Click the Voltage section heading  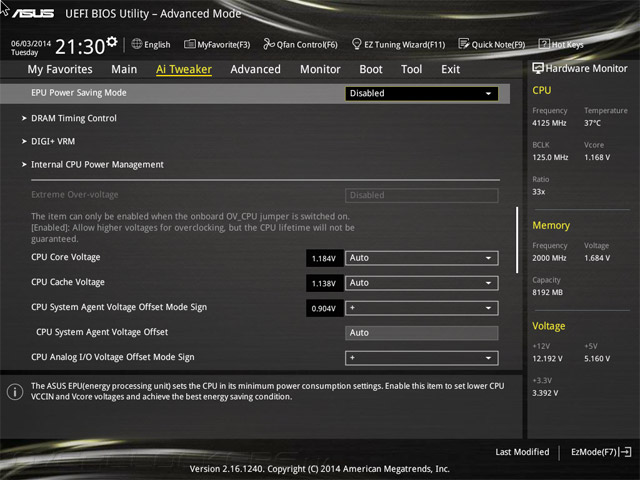[x=549, y=326]
